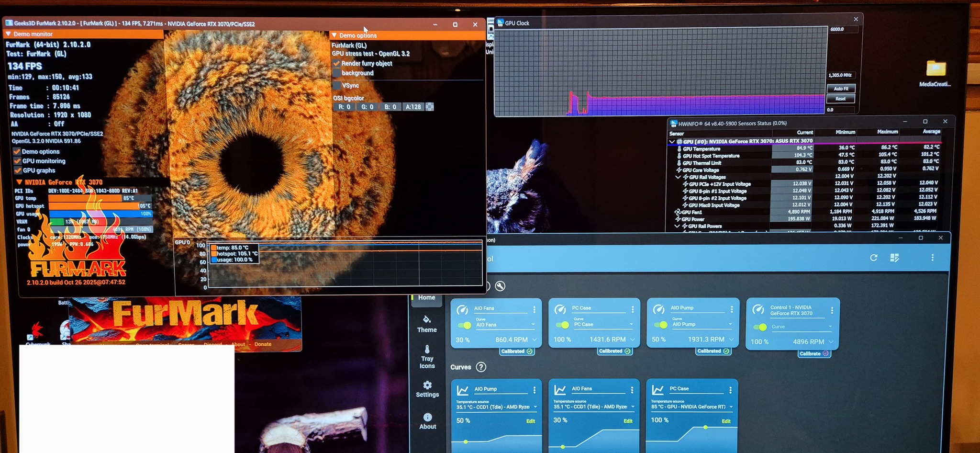Image resolution: width=980 pixels, height=453 pixels.
Task: Toggle the PC Case control switch
Action: tap(562, 325)
